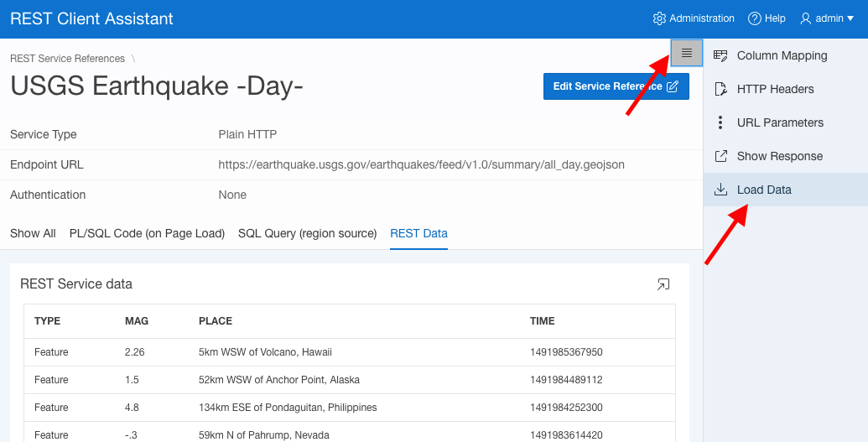Click time value 1491984252300
This screenshot has width=868, height=442.
(x=566, y=408)
